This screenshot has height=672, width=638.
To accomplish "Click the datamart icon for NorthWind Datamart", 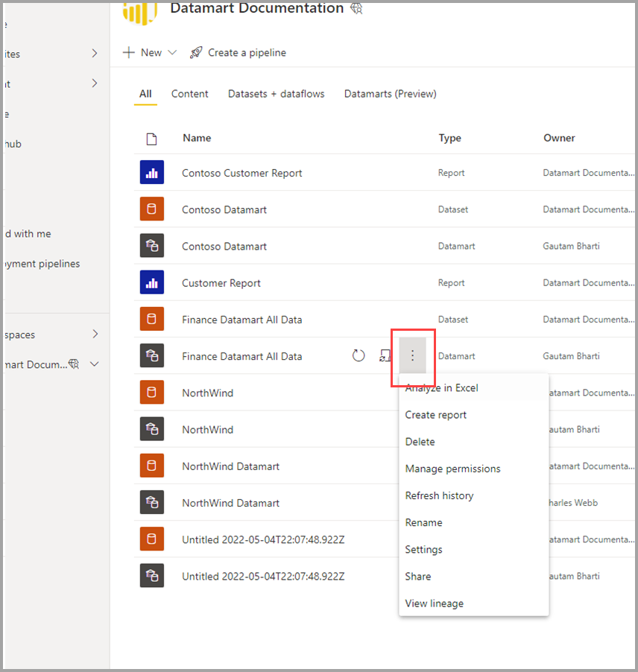I will pyautogui.click(x=152, y=502).
